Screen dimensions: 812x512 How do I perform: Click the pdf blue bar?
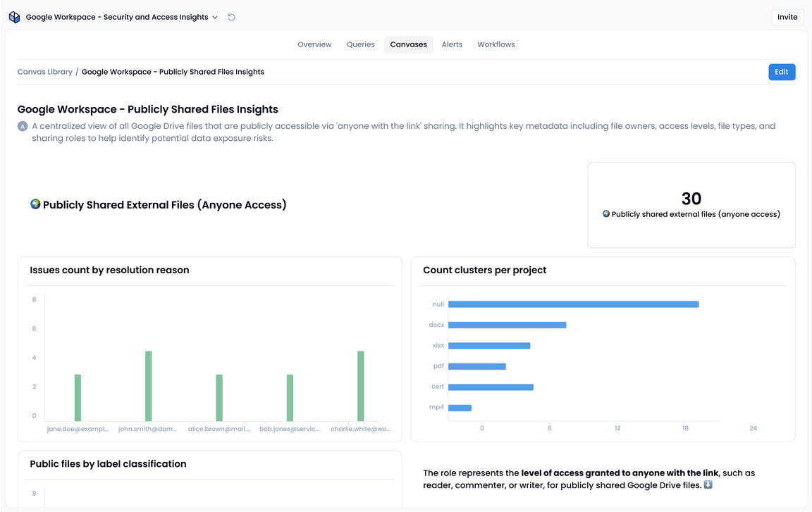[x=477, y=366]
